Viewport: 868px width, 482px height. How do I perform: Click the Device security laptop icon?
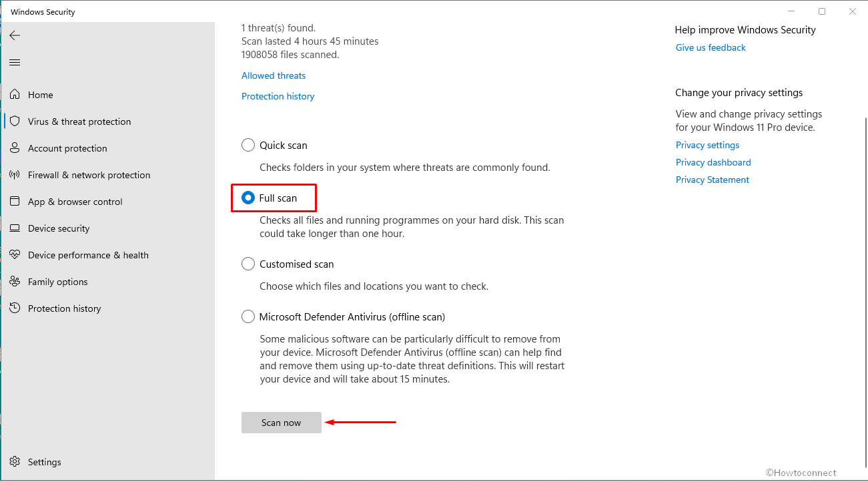pyautogui.click(x=15, y=228)
